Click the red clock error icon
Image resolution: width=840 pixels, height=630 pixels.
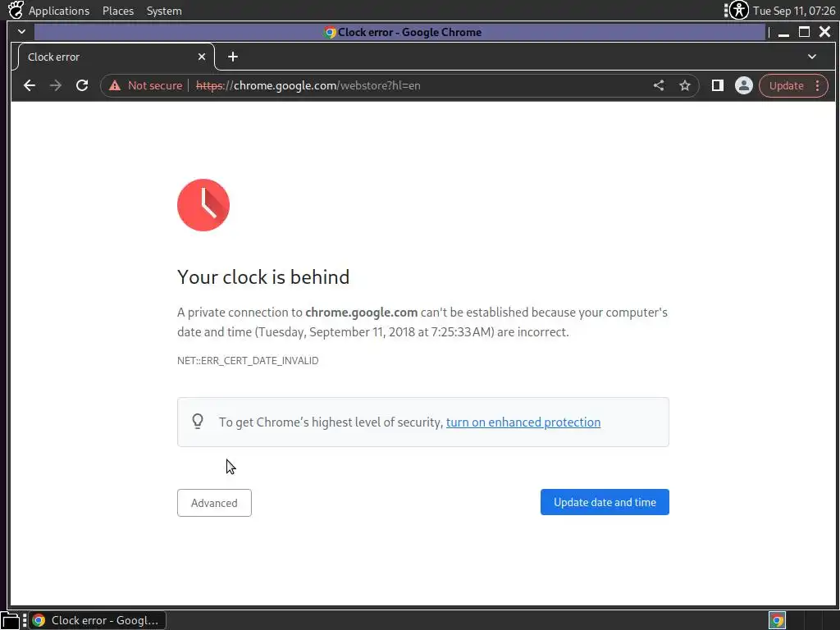coord(203,205)
